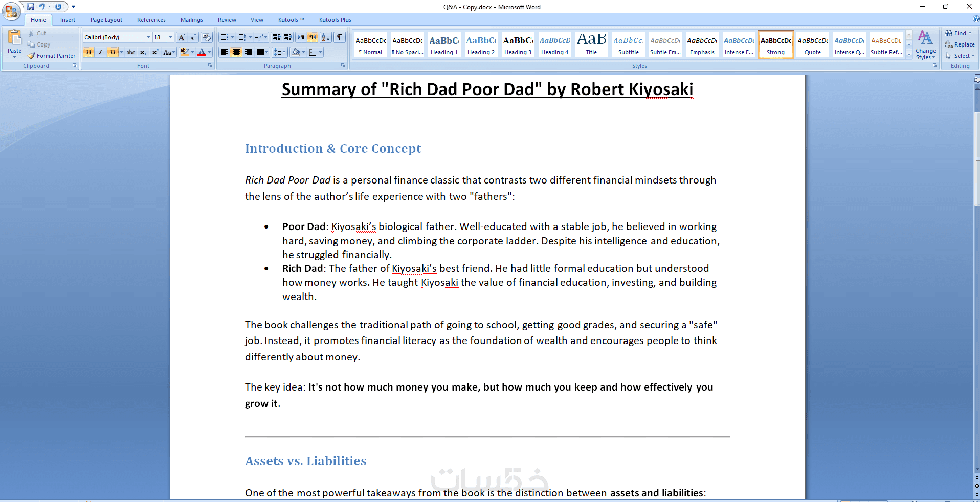
Task: Apply strikethrough formatting
Action: 131,52
